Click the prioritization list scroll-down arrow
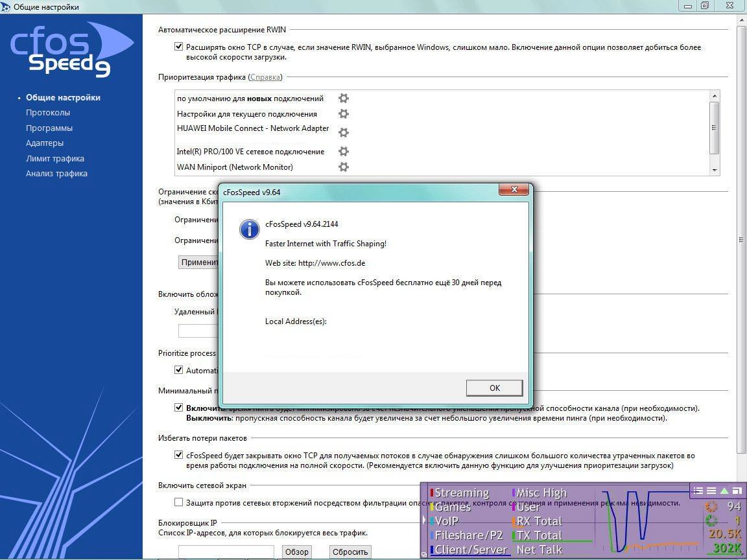This screenshot has width=747, height=560. (x=714, y=170)
